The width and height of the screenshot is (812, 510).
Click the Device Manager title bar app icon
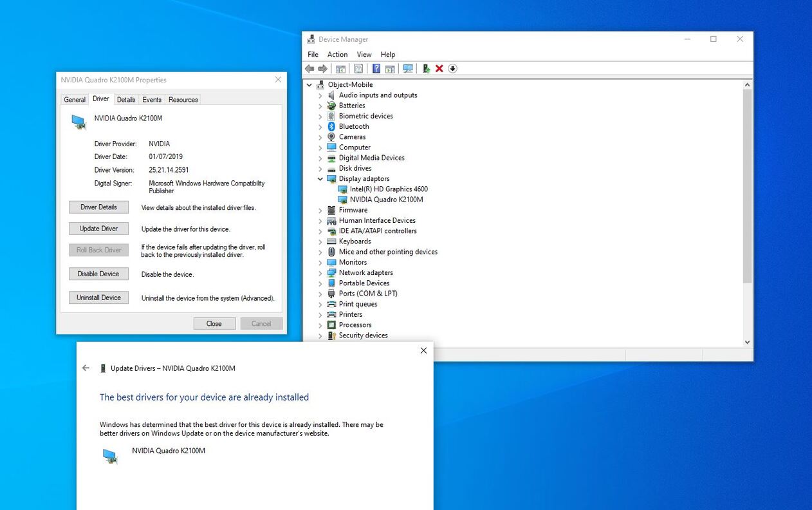311,39
